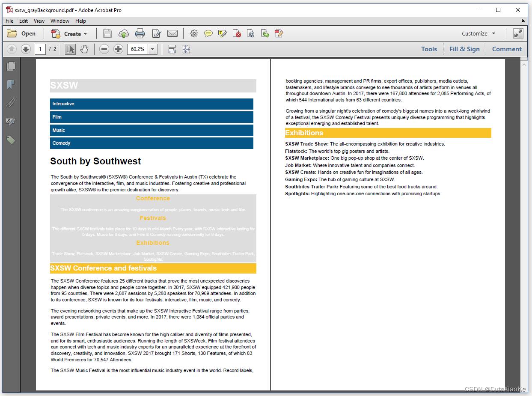Viewport: 532px width, 396px height.
Task: Click the 'Gaming Expo:' text line
Action: (x=340, y=179)
